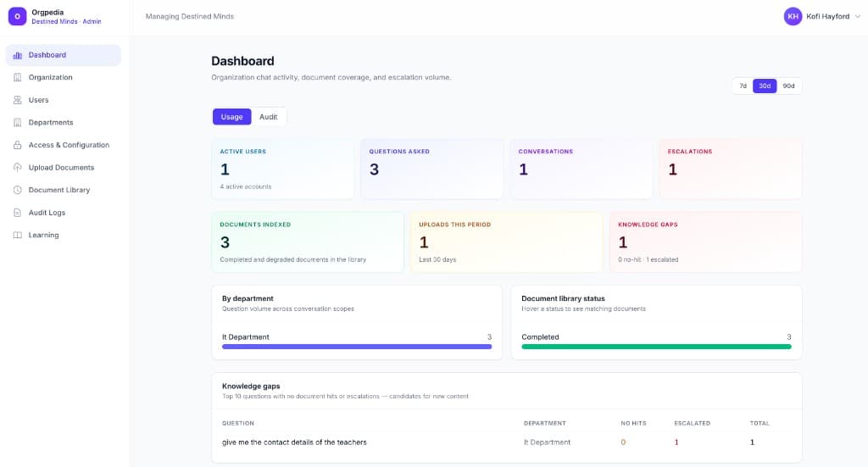Click the Documents Indexed card
This screenshot has height=467, width=868.
click(308, 242)
